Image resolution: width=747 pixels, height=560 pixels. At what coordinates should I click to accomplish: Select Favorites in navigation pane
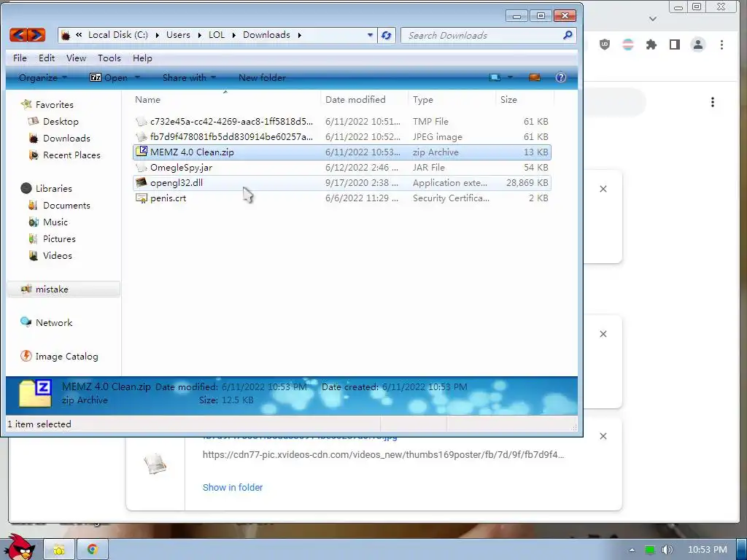pyautogui.click(x=54, y=105)
